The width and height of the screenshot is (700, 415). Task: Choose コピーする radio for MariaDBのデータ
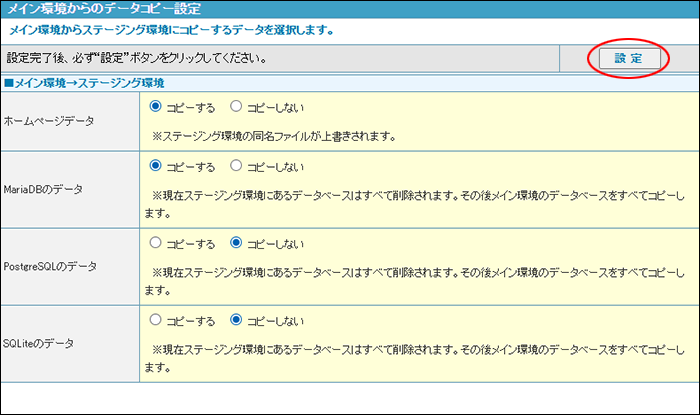[x=156, y=166]
